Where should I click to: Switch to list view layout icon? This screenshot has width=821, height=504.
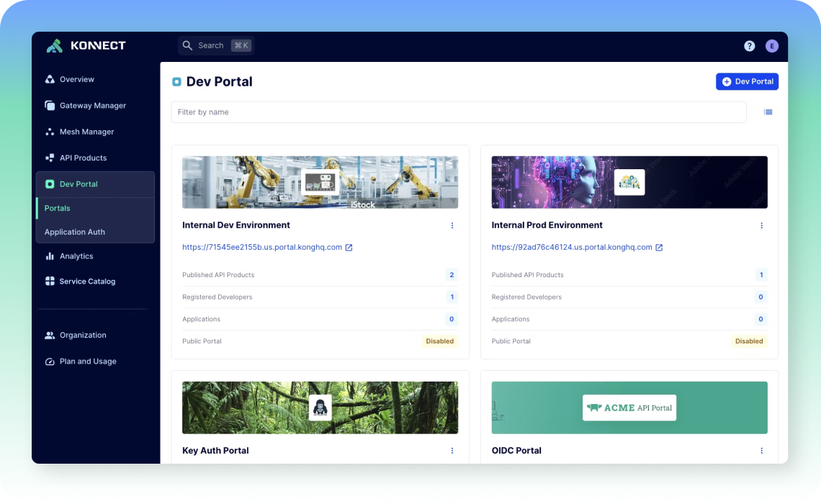coord(768,112)
